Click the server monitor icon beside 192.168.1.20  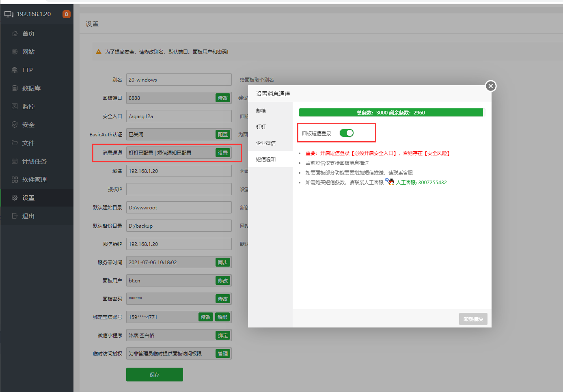[9, 14]
